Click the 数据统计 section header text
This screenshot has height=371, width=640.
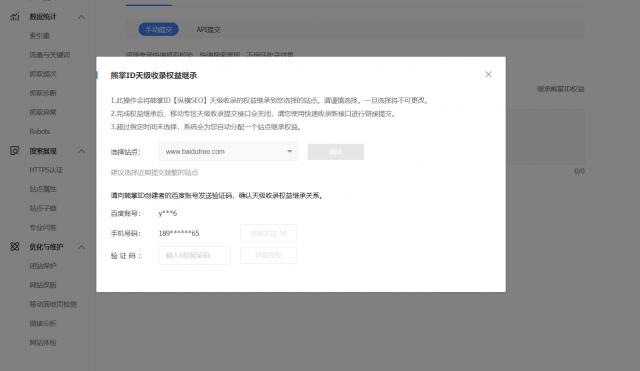43,17
